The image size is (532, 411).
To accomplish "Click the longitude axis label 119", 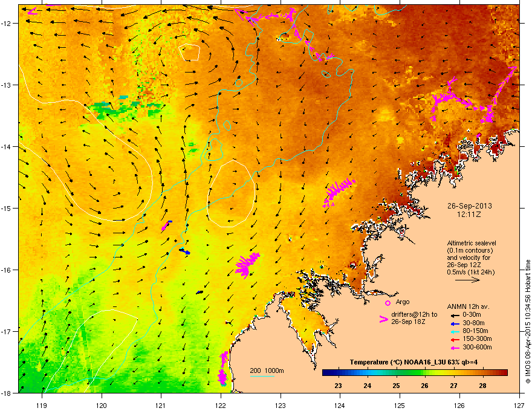I will pyautogui.click(x=42, y=405).
